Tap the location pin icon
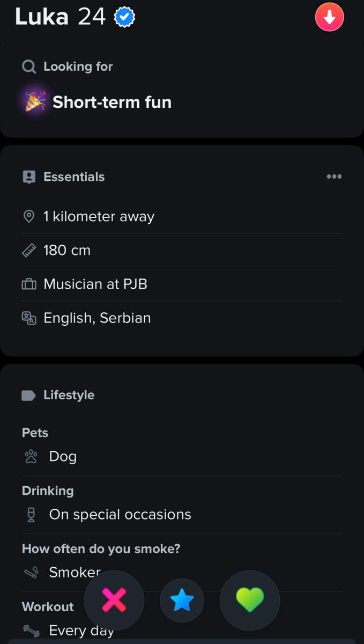Viewport: 364px width, 644px height. click(x=29, y=216)
